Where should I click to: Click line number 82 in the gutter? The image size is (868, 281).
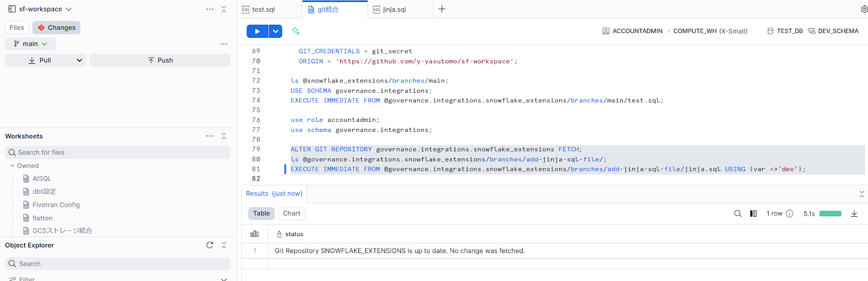(x=256, y=179)
